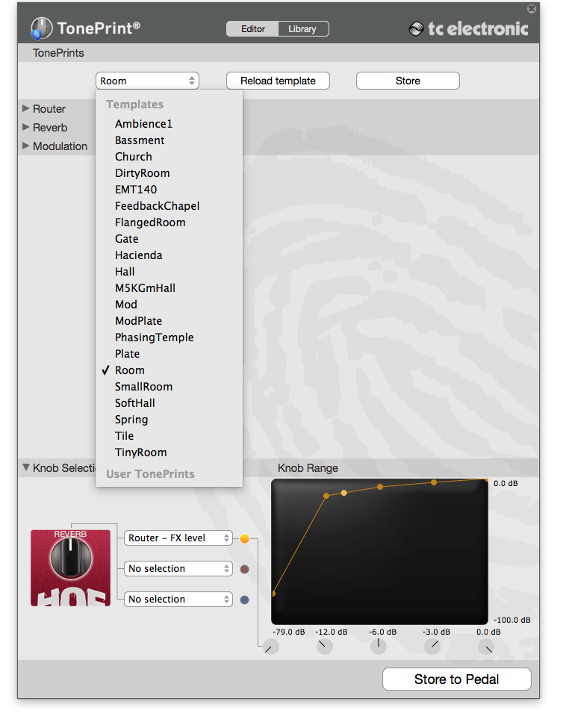Click the Knob Range curve graph
The height and width of the screenshot is (728, 566).
coord(379,552)
